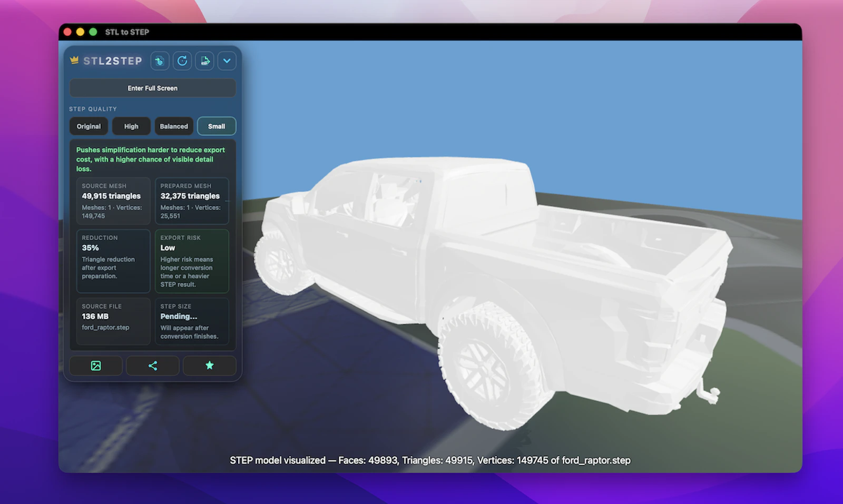The image size is (843, 504).
Task: Click the 'Pending...' step size text
Action: click(x=179, y=316)
